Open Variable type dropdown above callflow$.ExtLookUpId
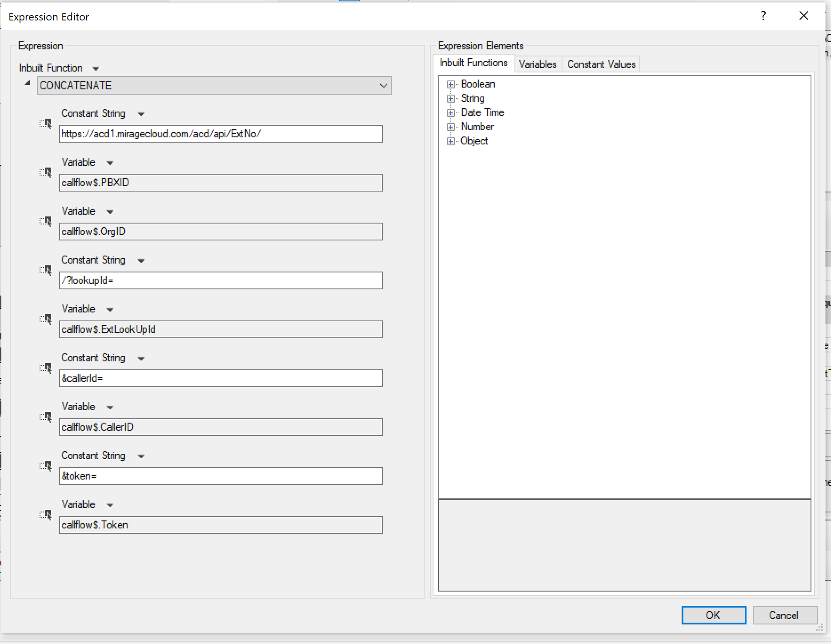Screen dimensions: 831x644 [110, 310]
